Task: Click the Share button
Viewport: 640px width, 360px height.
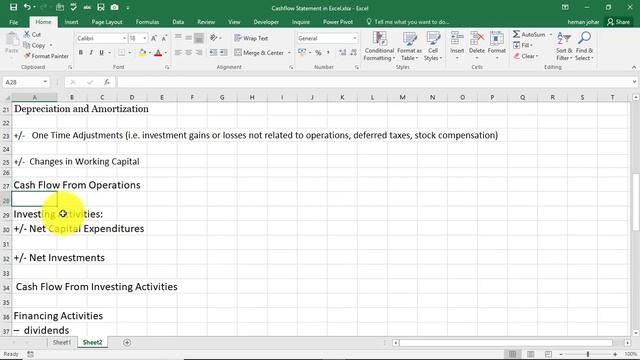Action: 618,22
